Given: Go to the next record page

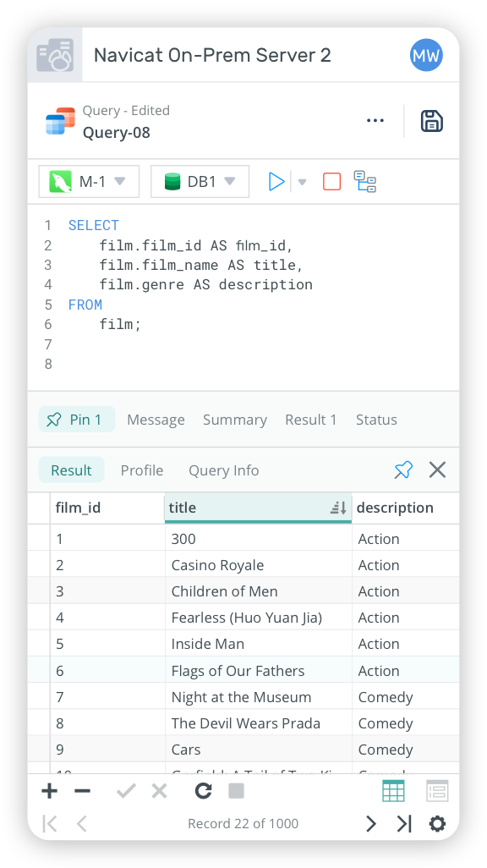Looking at the screenshot, I should tap(371, 824).
